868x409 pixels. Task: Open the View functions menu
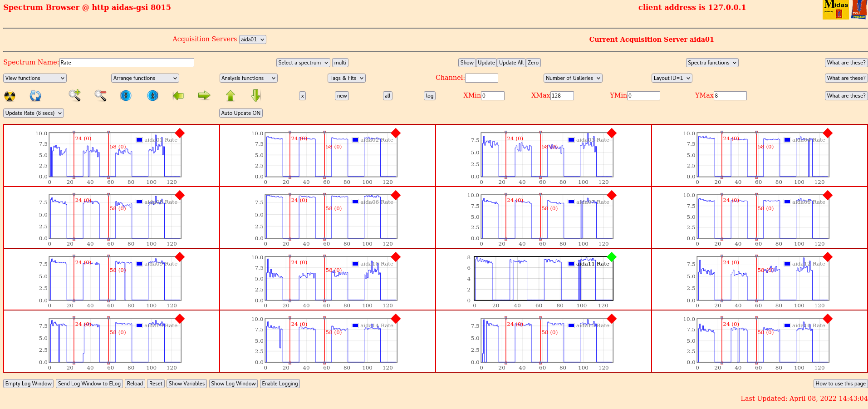click(x=35, y=78)
